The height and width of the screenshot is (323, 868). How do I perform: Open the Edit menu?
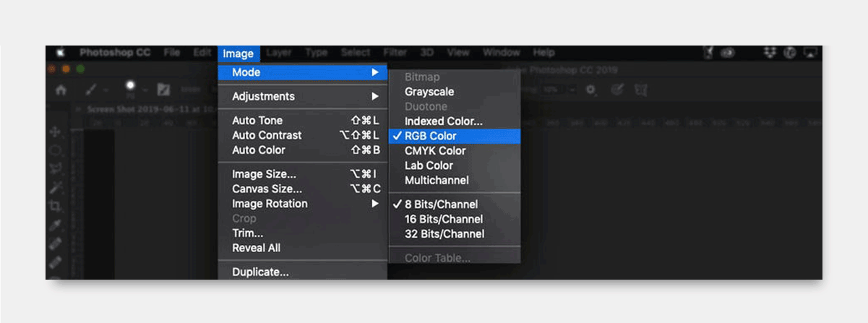202,53
